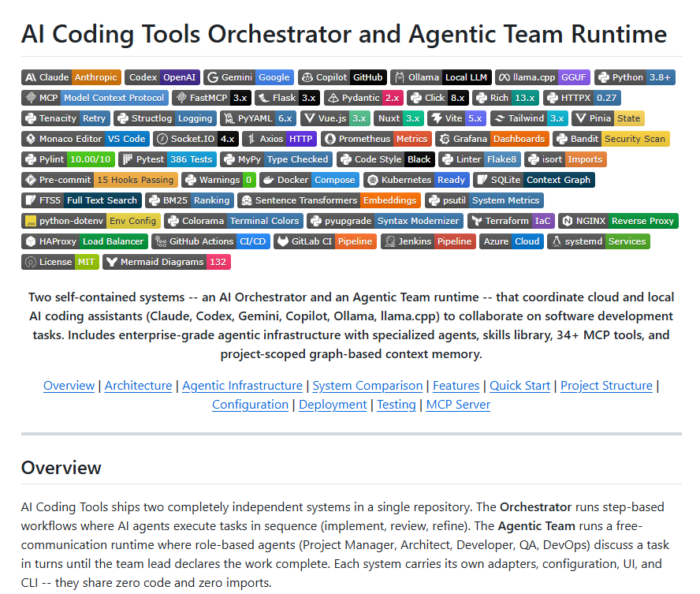Click the Monaco Editor VS Code badge
Image resolution: width=700 pixels, height=594 pixels.
click(x=85, y=139)
